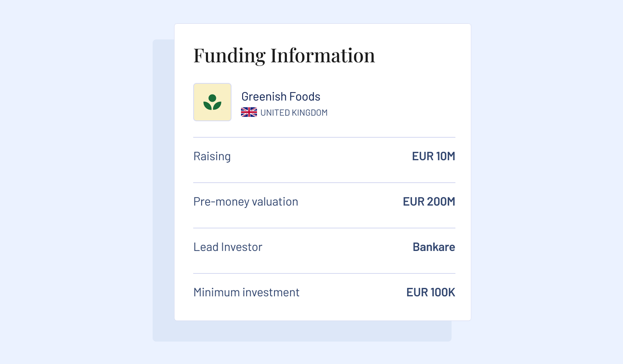This screenshot has width=623, height=364.
Task: Click the Greenish Foods plant logo
Action: [x=212, y=102]
